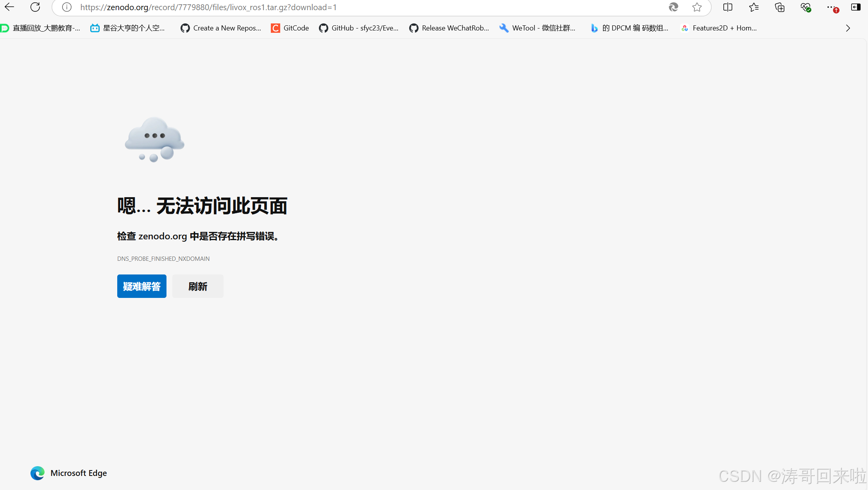The height and width of the screenshot is (490, 868).
Task: Expand more bookmarks chevron
Action: point(848,28)
